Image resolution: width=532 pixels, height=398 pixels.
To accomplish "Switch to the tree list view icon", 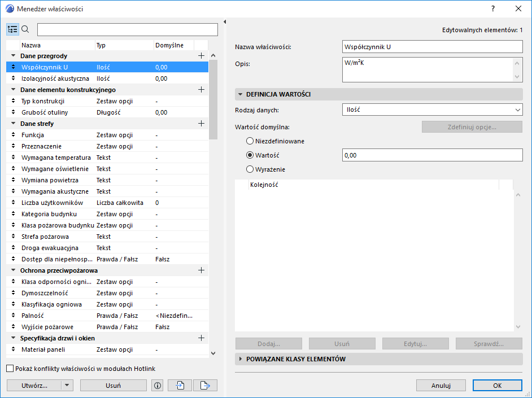I will point(12,29).
